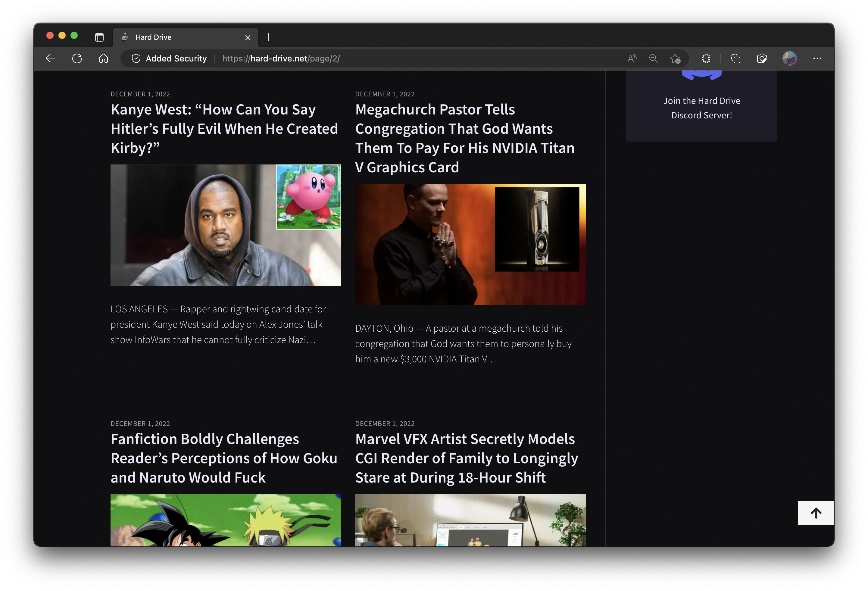This screenshot has height=591, width=868.
Task: Open a new tab
Action: click(x=268, y=37)
